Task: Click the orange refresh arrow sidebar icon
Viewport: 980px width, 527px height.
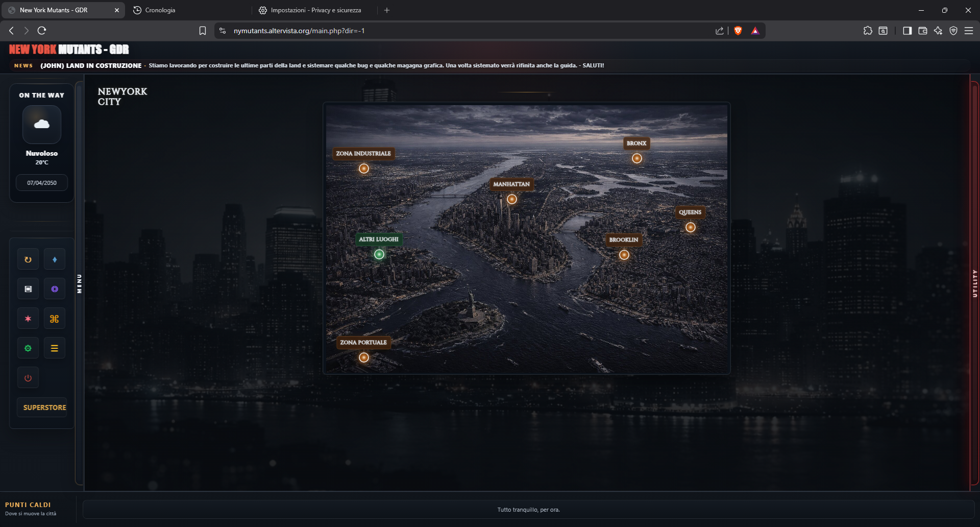Action: [28, 259]
